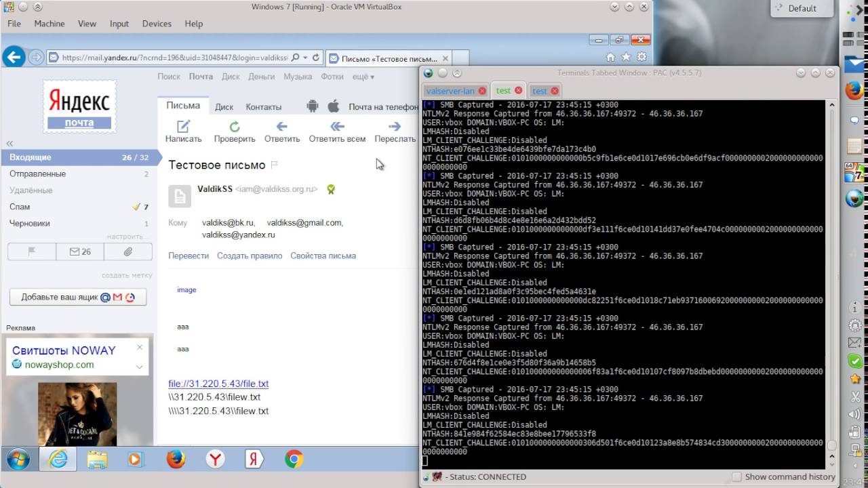The width and height of the screenshot is (868, 488).
Task: Expand the NOWAY ad chevron
Action: (x=139, y=367)
